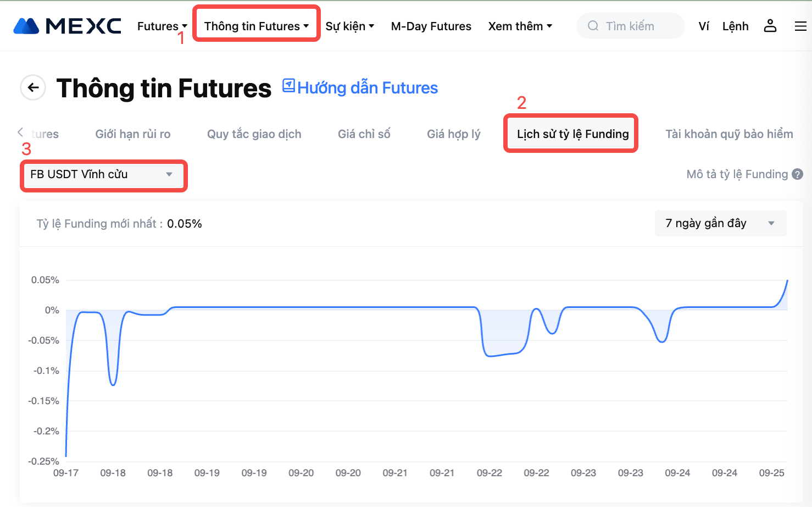Expand the Thông tin Futures menu
Image resolution: width=812 pixels, height=507 pixels.
point(256,26)
